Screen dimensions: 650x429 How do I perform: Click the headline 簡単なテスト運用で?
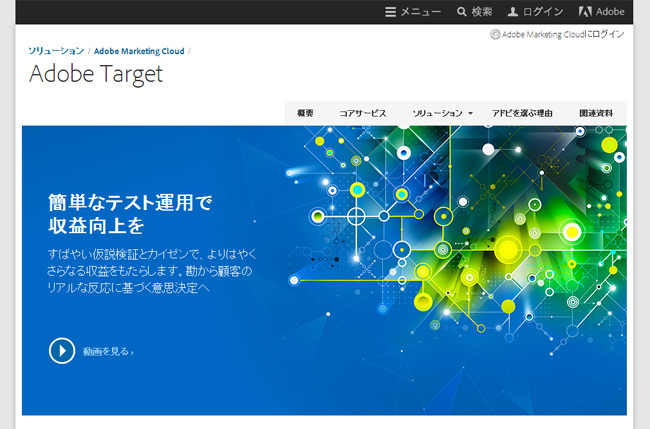pyautogui.click(x=130, y=203)
